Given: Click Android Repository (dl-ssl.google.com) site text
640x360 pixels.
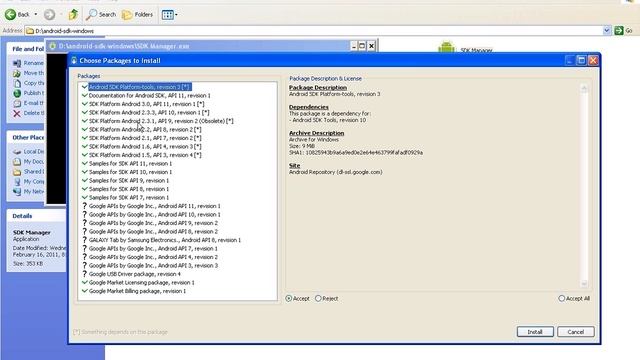Looking at the screenshot, I should tap(336, 172).
